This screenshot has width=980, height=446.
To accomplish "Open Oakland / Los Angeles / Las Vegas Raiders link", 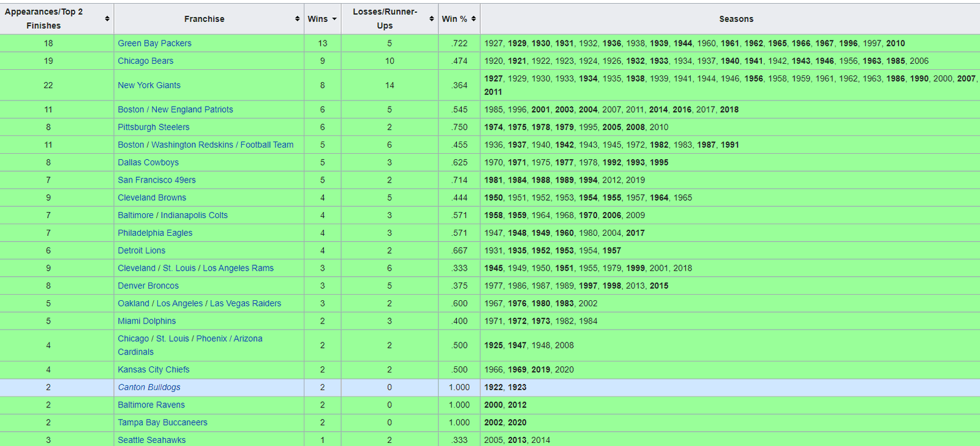I will (199, 304).
